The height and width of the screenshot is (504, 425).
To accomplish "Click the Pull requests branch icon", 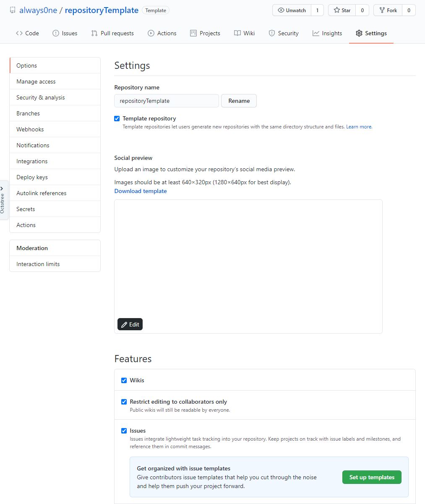I will pyautogui.click(x=94, y=33).
